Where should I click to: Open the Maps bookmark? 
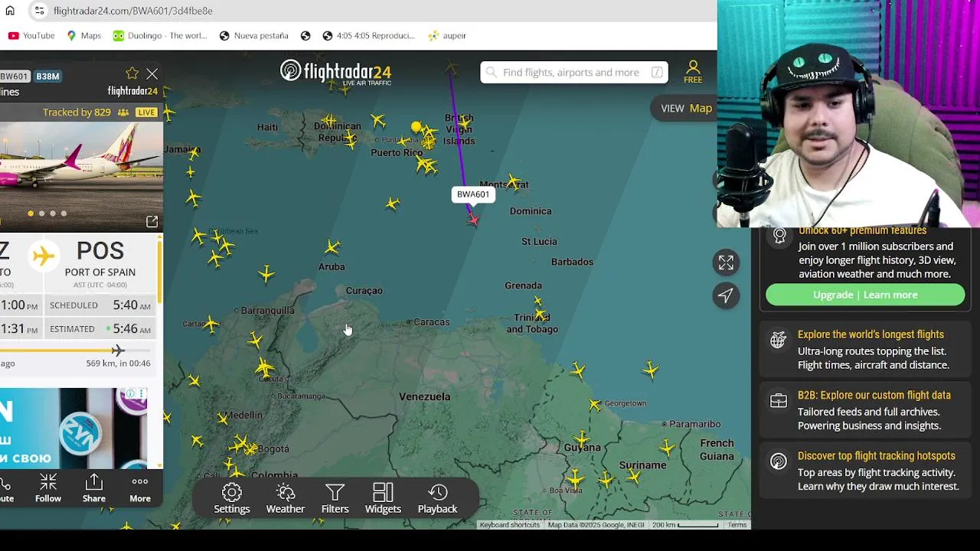point(84,35)
